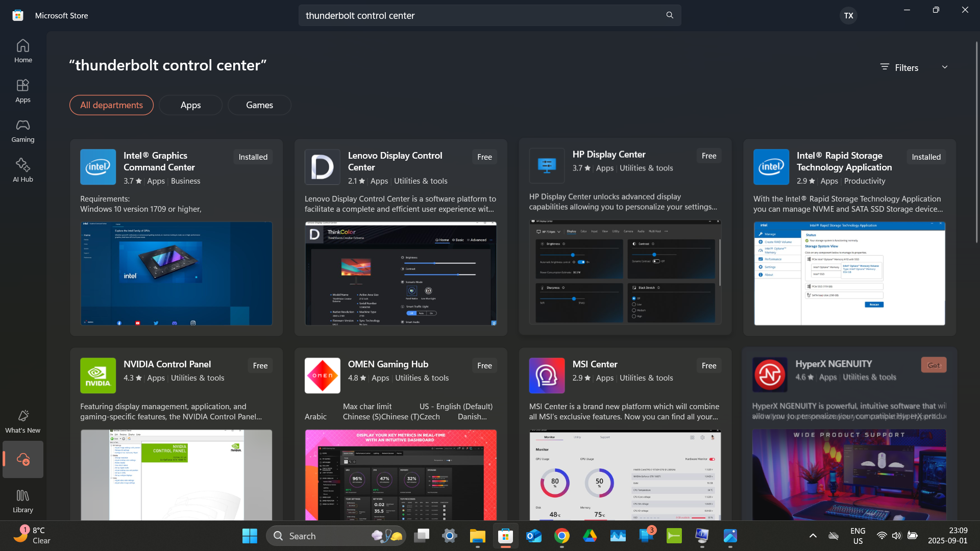Select the Games filter tab
This screenshot has height=551, width=980.
click(259, 105)
